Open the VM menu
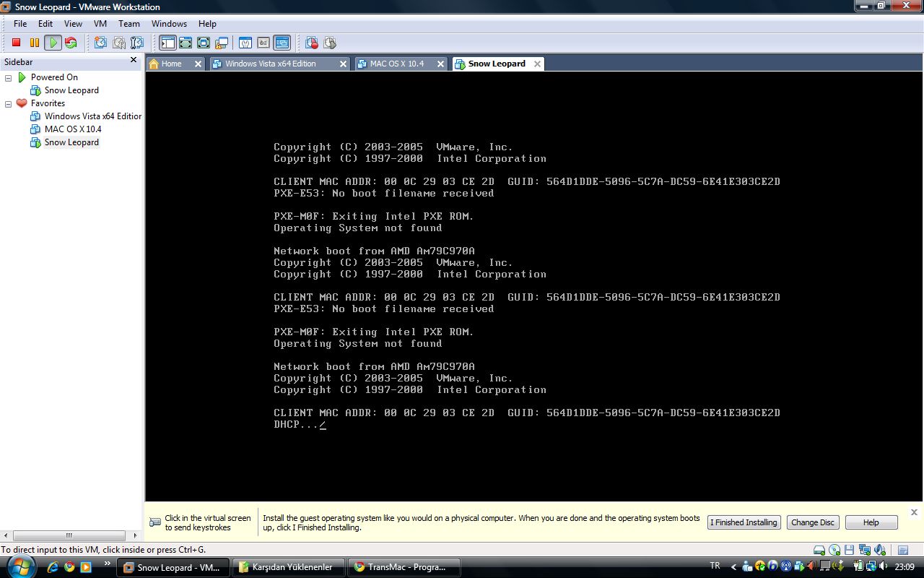 tap(100, 23)
